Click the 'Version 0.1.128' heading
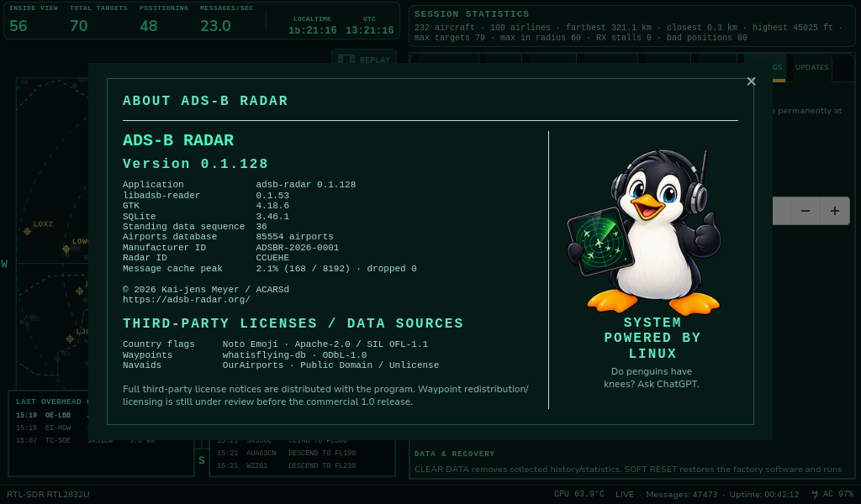861x504 pixels. click(195, 164)
